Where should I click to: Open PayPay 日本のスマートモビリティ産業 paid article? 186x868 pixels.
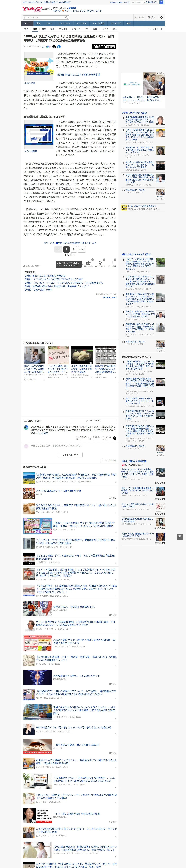[x=137, y=473]
